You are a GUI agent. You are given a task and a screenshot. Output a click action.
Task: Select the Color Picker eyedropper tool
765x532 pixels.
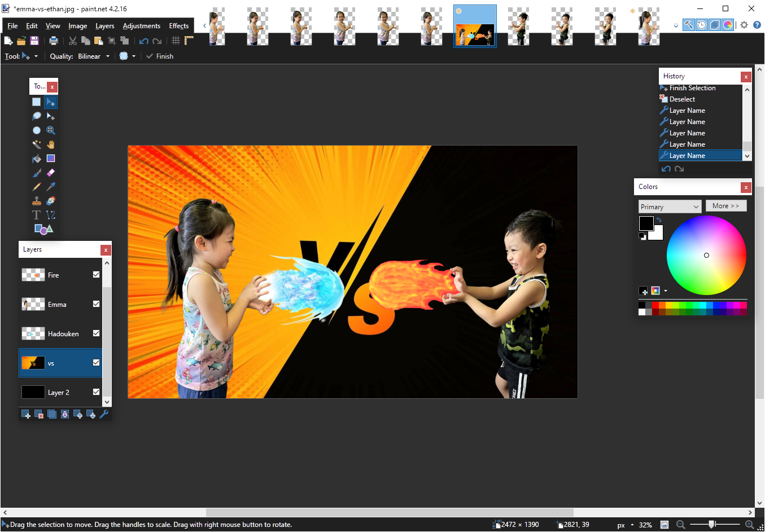pyautogui.click(x=51, y=187)
